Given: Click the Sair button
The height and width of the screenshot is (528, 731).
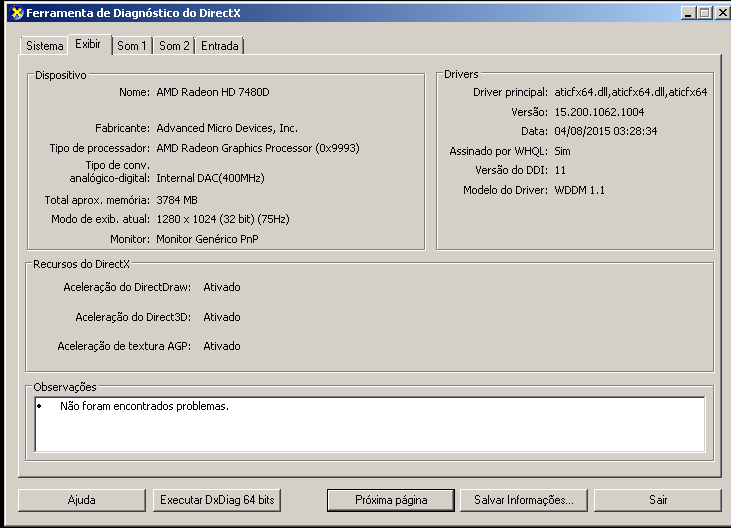Looking at the screenshot, I should (x=658, y=500).
